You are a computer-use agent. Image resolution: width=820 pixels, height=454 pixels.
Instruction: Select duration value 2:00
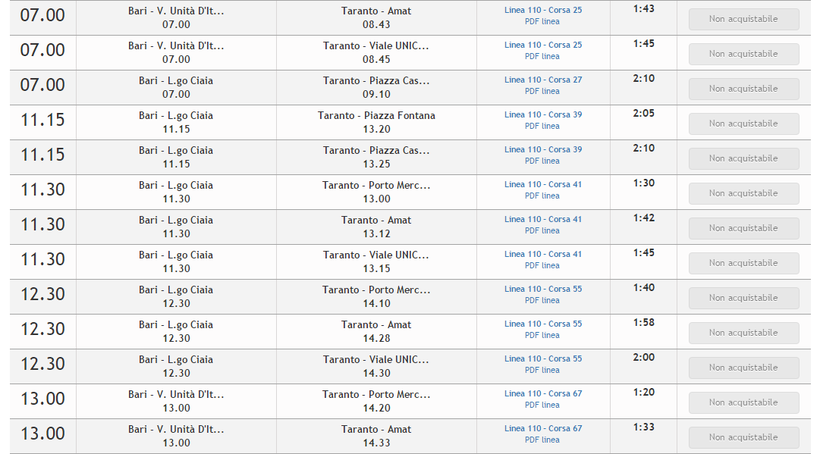(x=644, y=357)
